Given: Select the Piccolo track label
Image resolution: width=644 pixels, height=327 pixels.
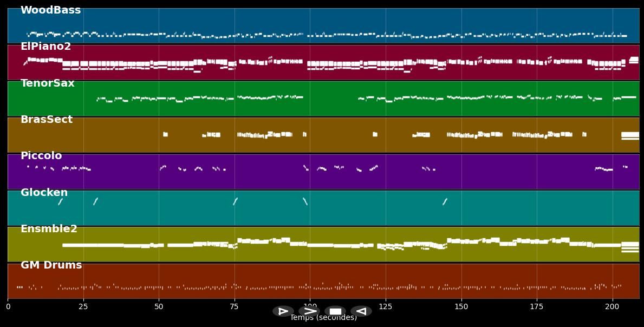Looking at the screenshot, I should (41, 156).
